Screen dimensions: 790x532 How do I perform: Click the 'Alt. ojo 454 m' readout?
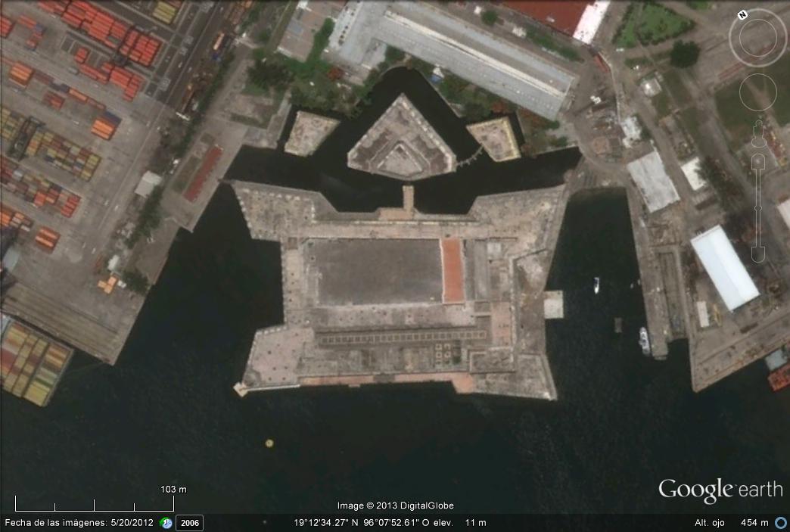732,523
